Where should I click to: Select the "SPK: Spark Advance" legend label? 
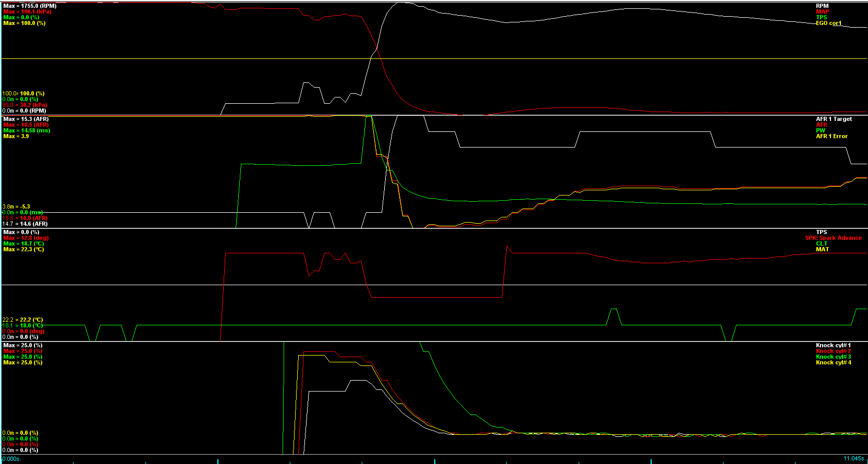tap(834, 238)
